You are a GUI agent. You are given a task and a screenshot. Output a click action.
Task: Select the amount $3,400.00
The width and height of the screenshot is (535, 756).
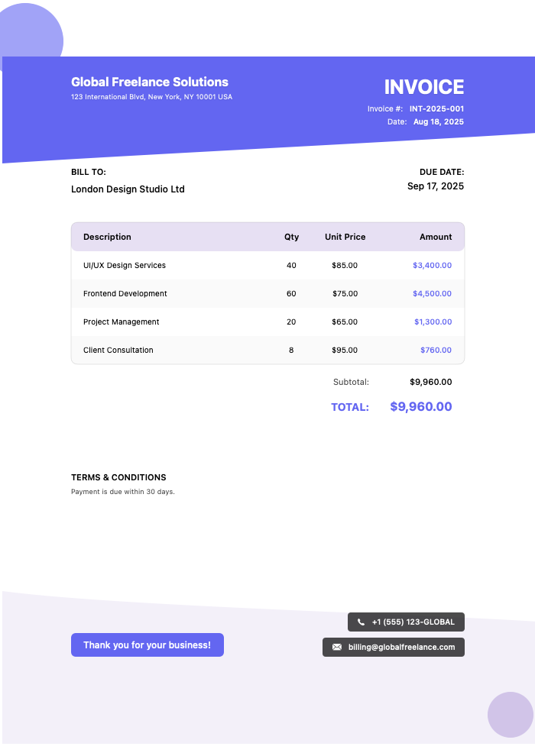[x=433, y=265]
